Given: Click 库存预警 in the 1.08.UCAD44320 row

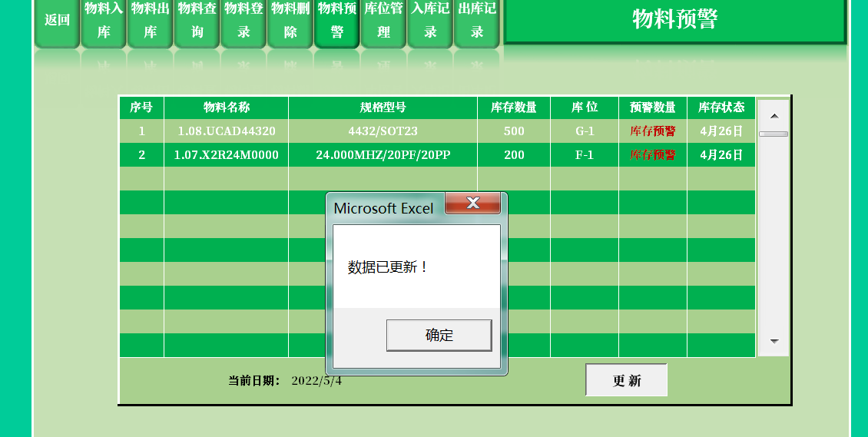Looking at the screenshot, I should click(x=653, y=131).
